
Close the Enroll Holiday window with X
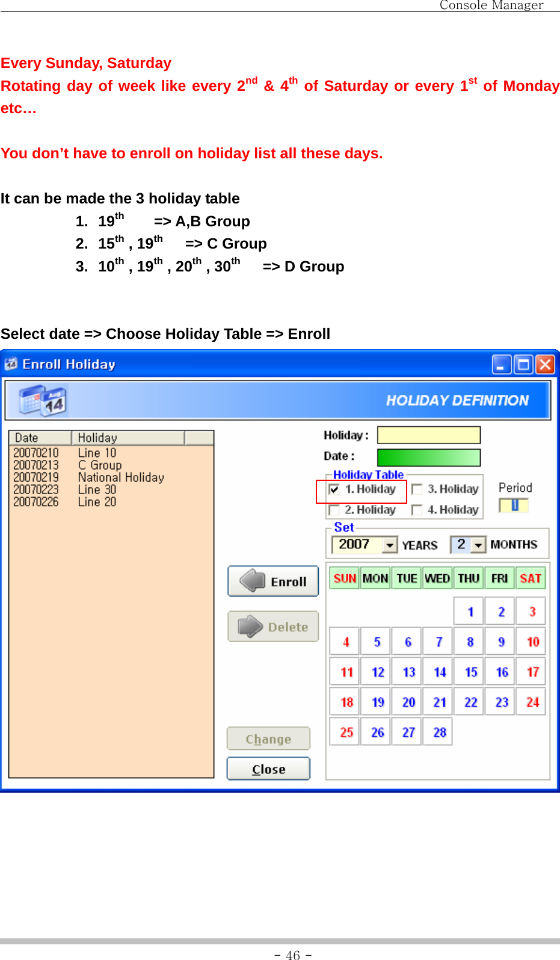click(545, 364)
